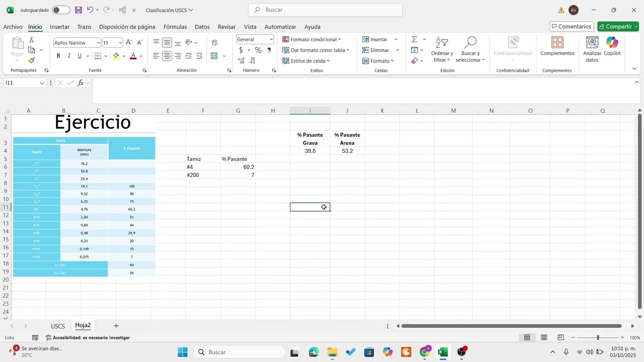Click the Complementos button
The image size is (644, 362).
pyautogui.click(x=557, y=46)
